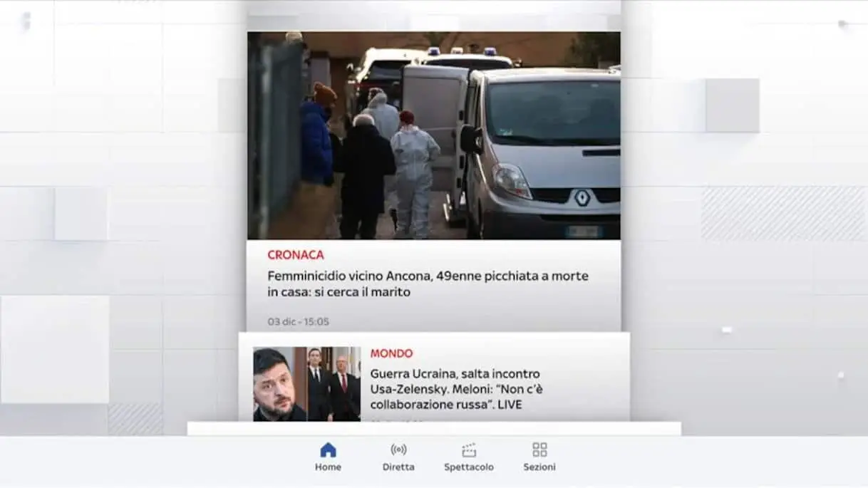This screenshot has height=488, width=868.
Task: Tap the Home house icon
Action: click(x=328, y=450)
